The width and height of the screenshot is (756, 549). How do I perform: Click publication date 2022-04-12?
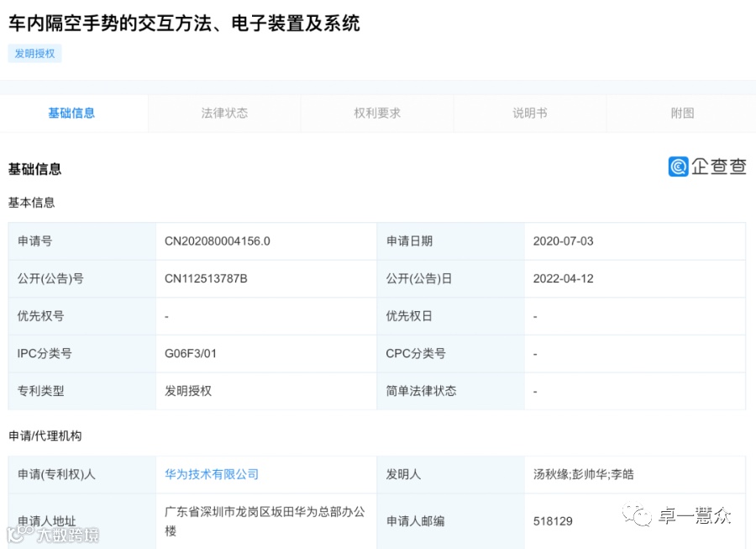click(x=563, y=278)
